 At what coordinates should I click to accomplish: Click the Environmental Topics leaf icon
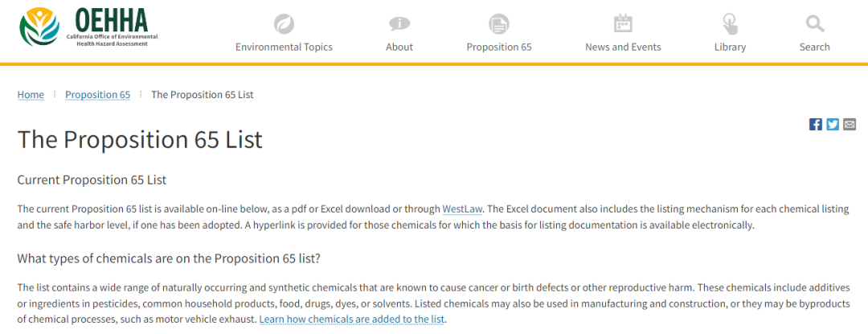pyautogui.click(x=284, y=24)
